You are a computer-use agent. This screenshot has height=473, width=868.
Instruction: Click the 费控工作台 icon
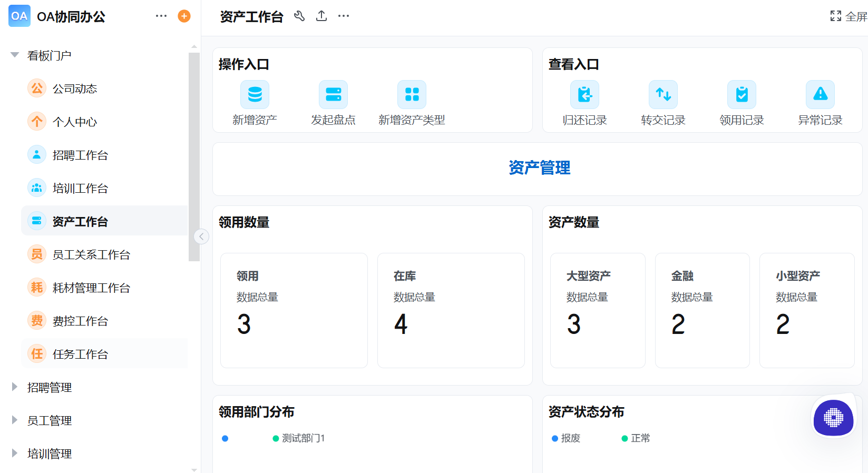click(37, 321)
